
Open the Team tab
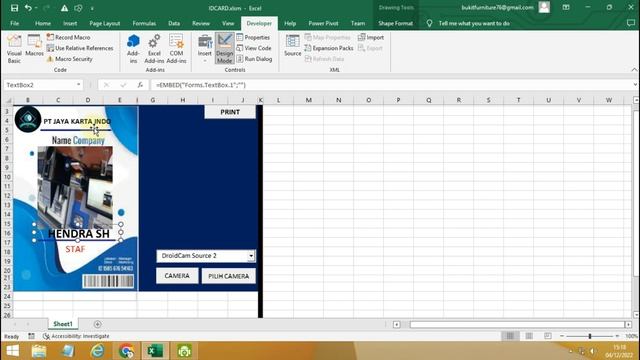[x=358, y=23]
